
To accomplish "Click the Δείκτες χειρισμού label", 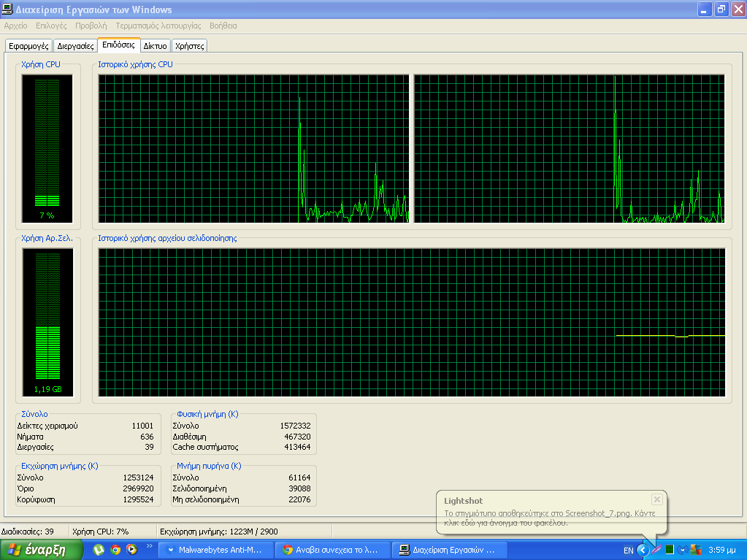I will point(47,426).
